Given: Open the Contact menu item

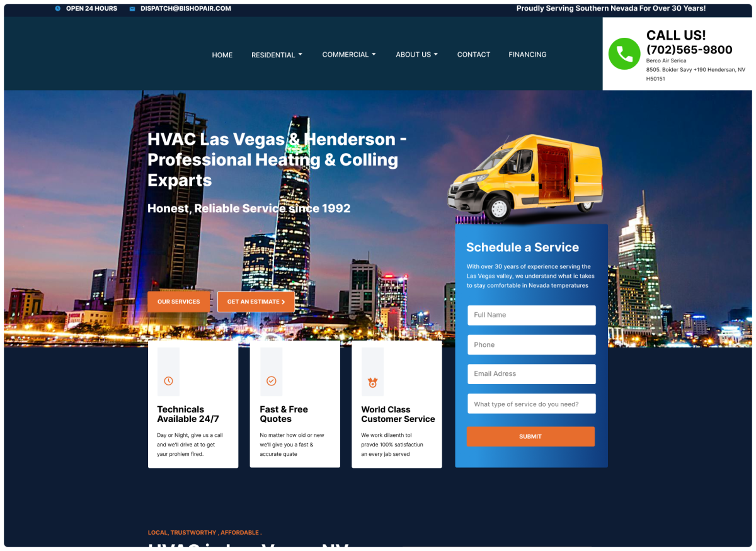Looking at the screenshot, I should coord(473,55).
